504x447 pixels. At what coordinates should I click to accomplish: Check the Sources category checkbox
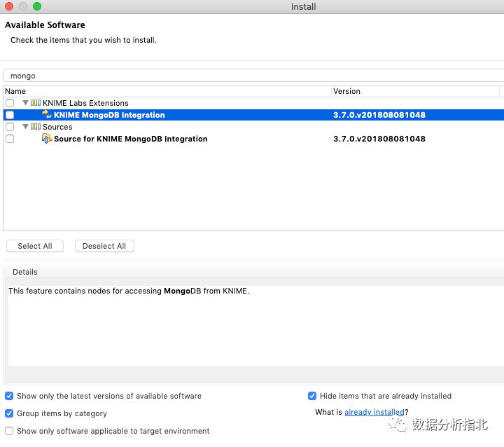pyautogui.click(x=10, y=127)
